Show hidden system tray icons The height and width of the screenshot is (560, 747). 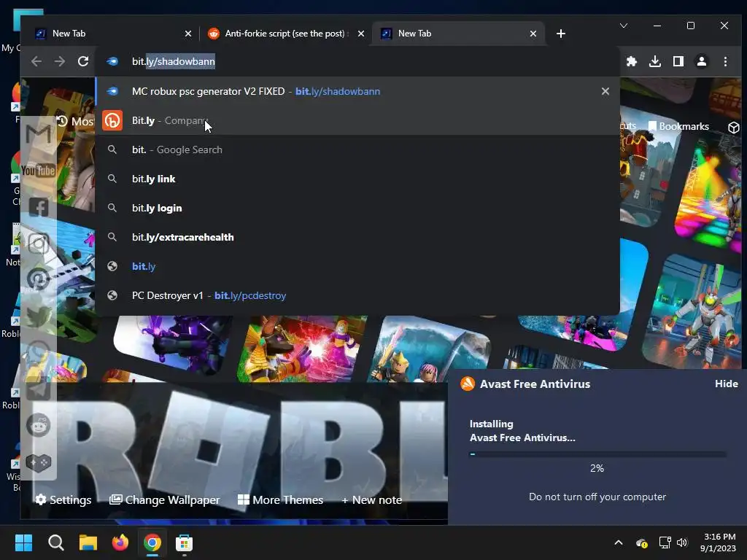tap(619, 542)
